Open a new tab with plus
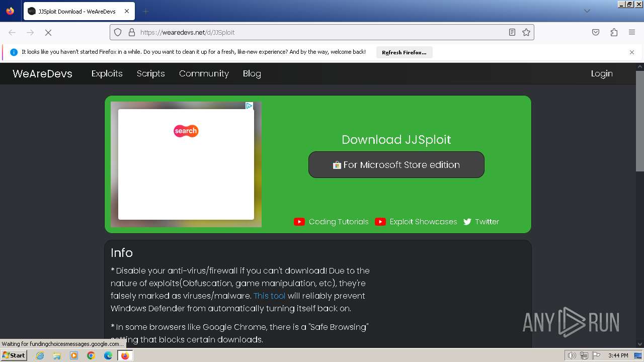Screen dimensions: 644x362 click(145, 11)
